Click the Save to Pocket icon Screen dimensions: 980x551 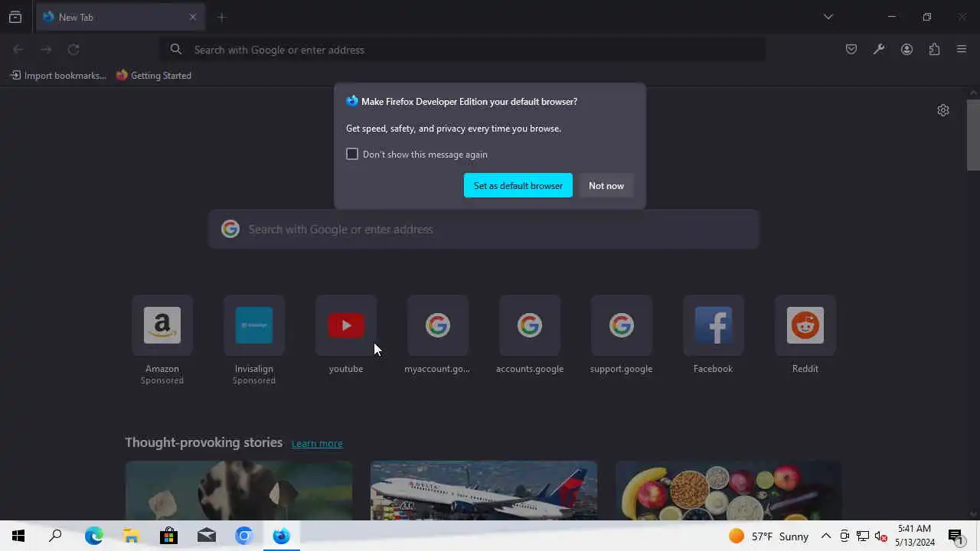tap(851, 50)
